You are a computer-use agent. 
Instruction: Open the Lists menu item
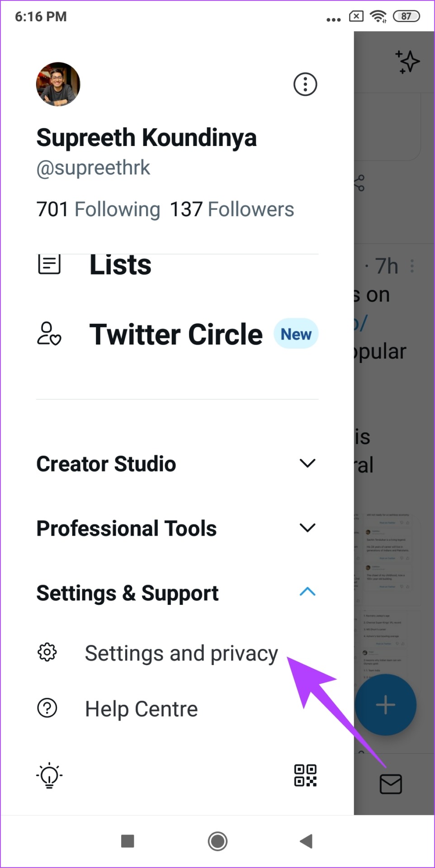(120, 265)
